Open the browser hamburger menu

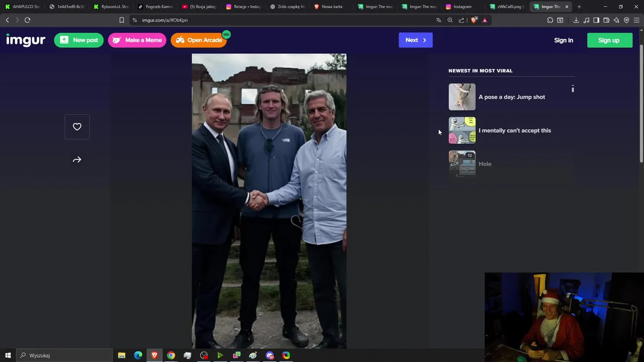click(x=636, y=20)
